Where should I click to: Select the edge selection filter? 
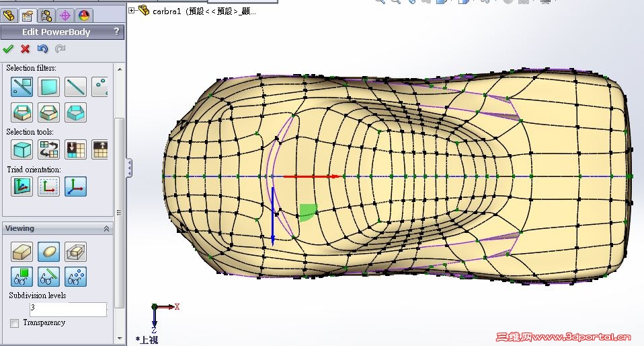(75, 87)
